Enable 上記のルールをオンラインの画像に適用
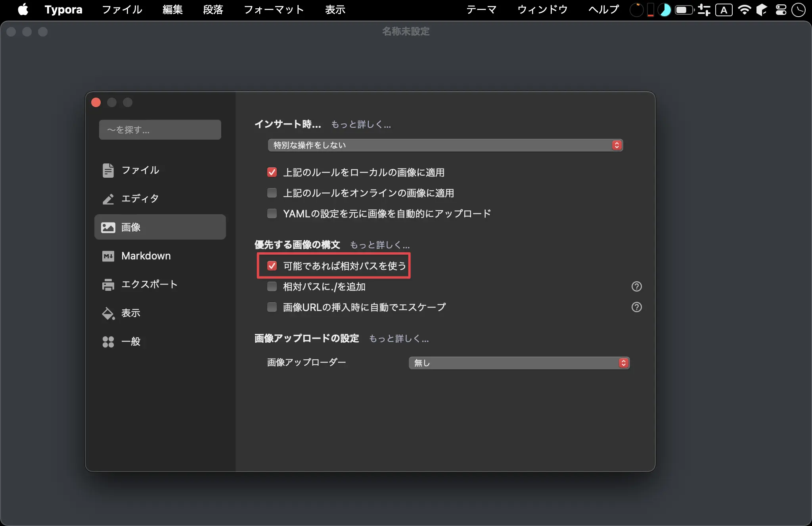 click(272, 193)
